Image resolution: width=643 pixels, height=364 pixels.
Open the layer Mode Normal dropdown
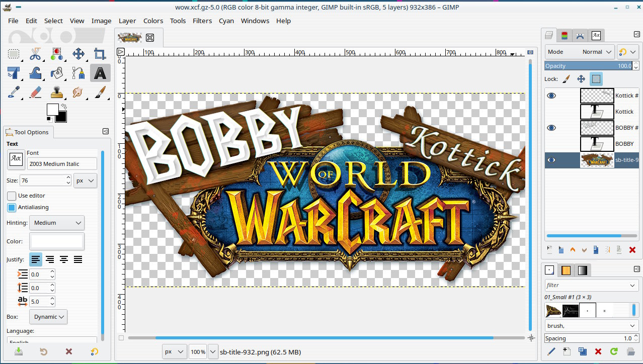click(x=580, y=52)
